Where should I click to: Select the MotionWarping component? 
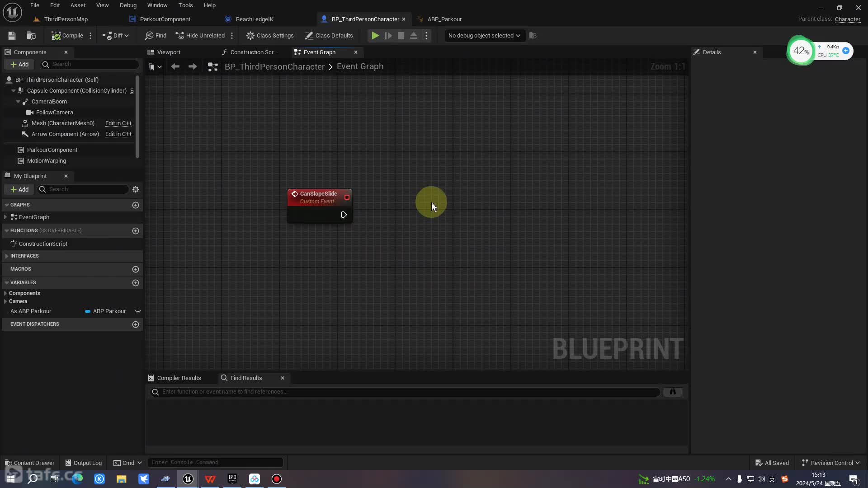[46, 161]
